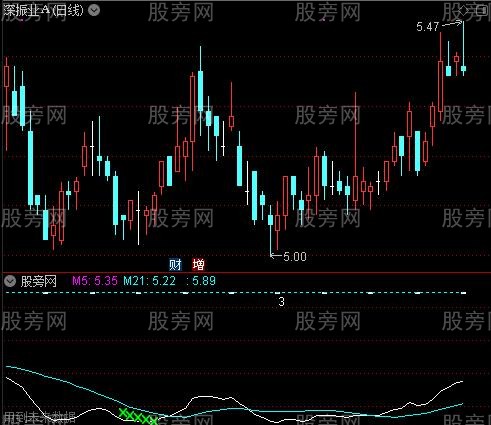
Task: Select the 深振业A(日线) stock title
Action: point(43,11)
